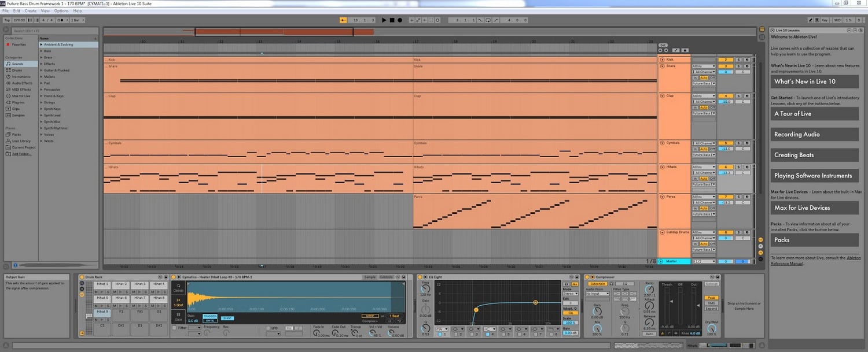
Task: Open the File menu
Action: coord(5,11)
